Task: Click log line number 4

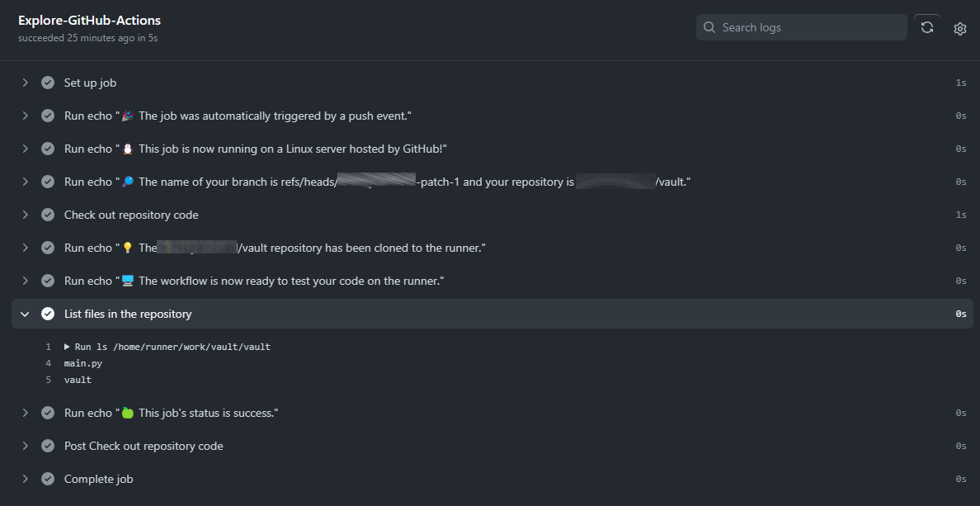Action: 48,363
